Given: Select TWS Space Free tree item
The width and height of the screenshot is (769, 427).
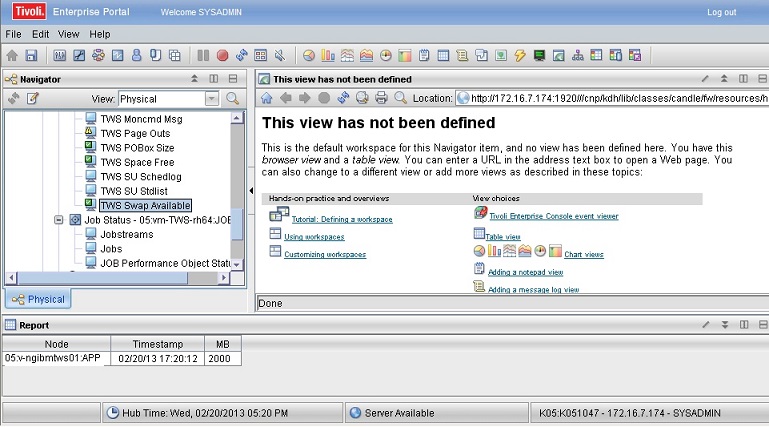Looking at the screenshot, I should click(137, 162).
